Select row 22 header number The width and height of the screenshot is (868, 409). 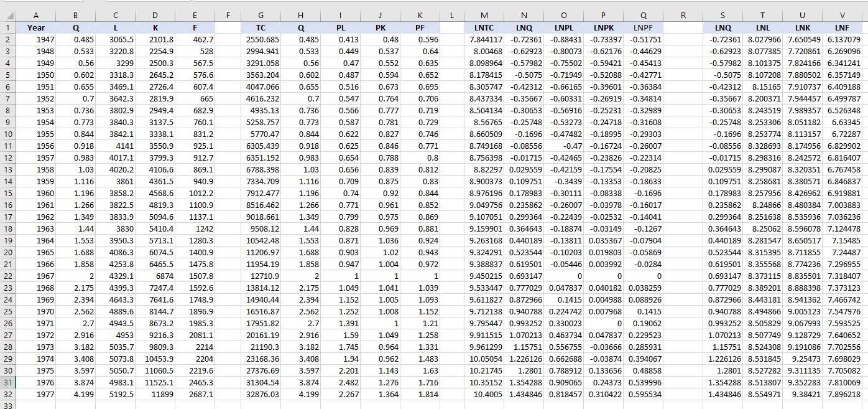[x=7, y=276]
